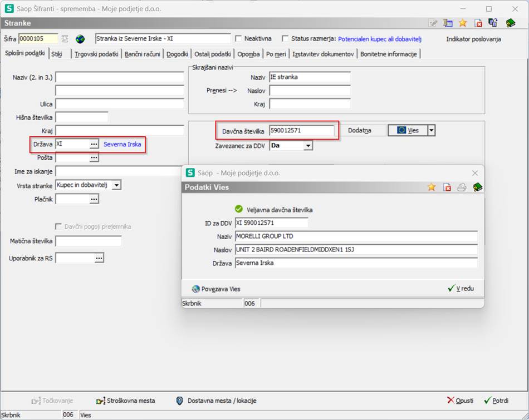
Task: Toggle the Status razmerja checkbox
Action: [285, 38]
